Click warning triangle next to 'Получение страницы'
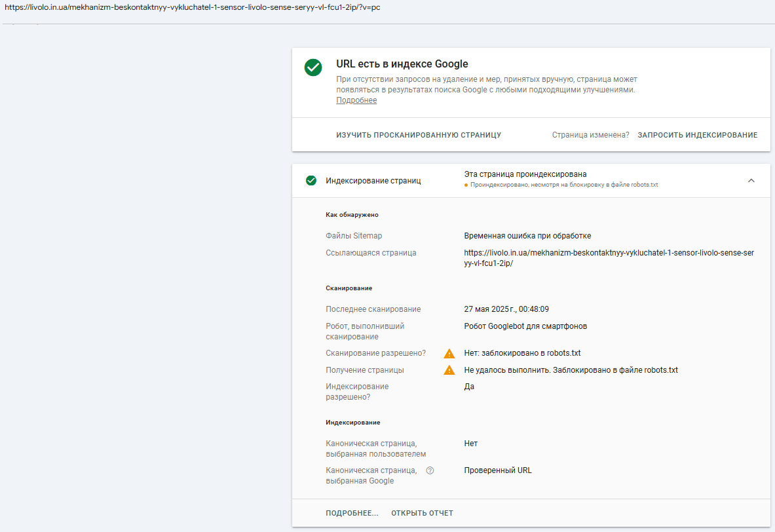Screen dimensions: 775x532 [x=449, y=370]
